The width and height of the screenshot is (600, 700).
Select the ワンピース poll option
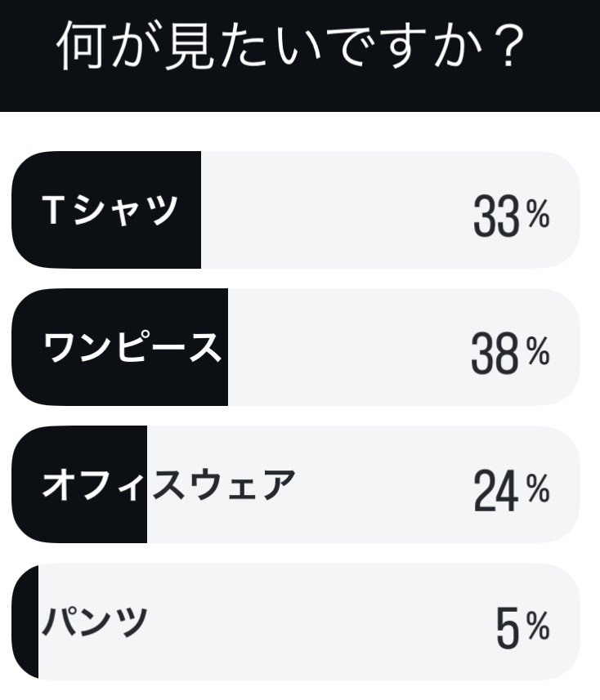tap(296, 347)
